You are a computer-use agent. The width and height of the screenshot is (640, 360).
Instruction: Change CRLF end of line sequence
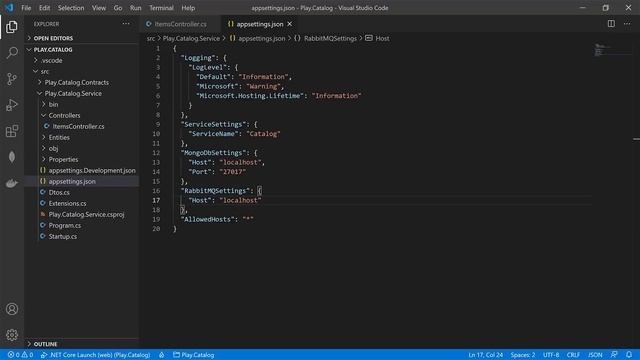[x=573, y=355]
